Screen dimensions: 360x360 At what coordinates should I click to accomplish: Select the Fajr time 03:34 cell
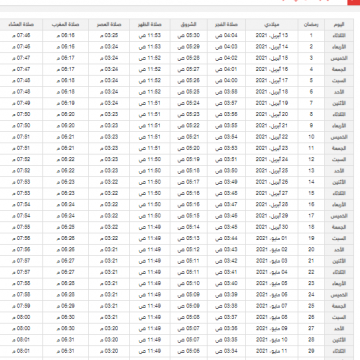click(x=226, y=351)
